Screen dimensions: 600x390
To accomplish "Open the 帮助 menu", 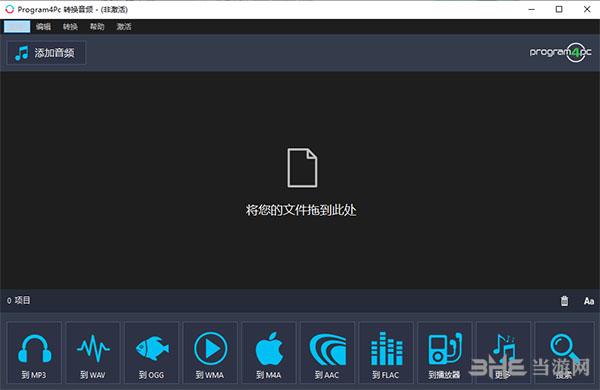I will point(97,26).
